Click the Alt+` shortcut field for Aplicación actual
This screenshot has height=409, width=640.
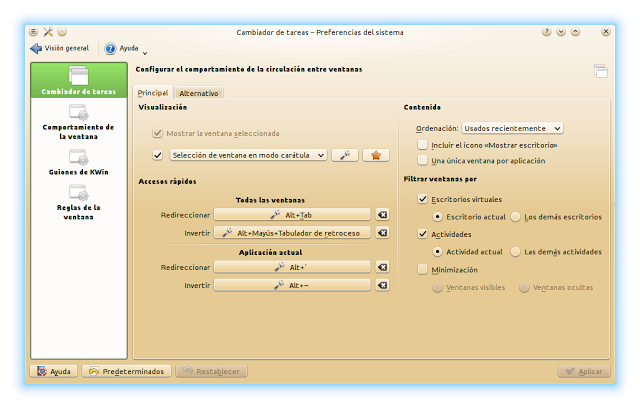coord(292,268)
